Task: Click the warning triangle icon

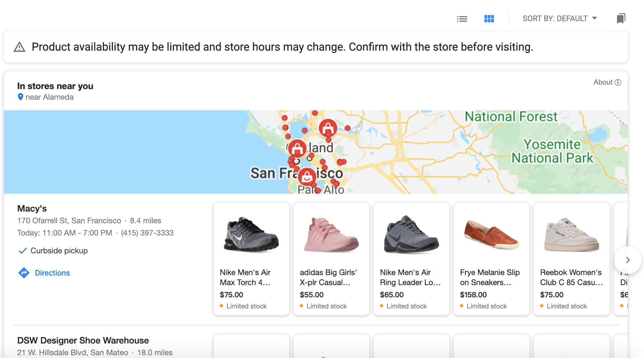Action: [20, 47]
